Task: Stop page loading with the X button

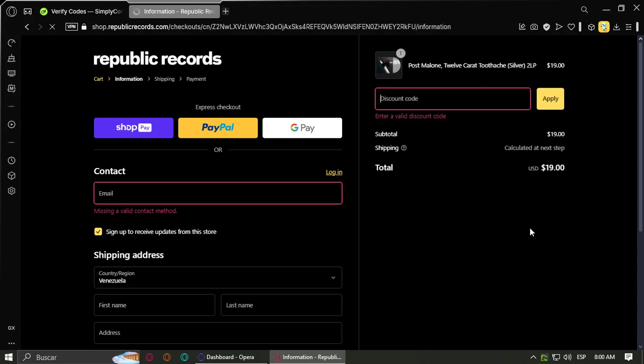Action: (x=52, y=27)
